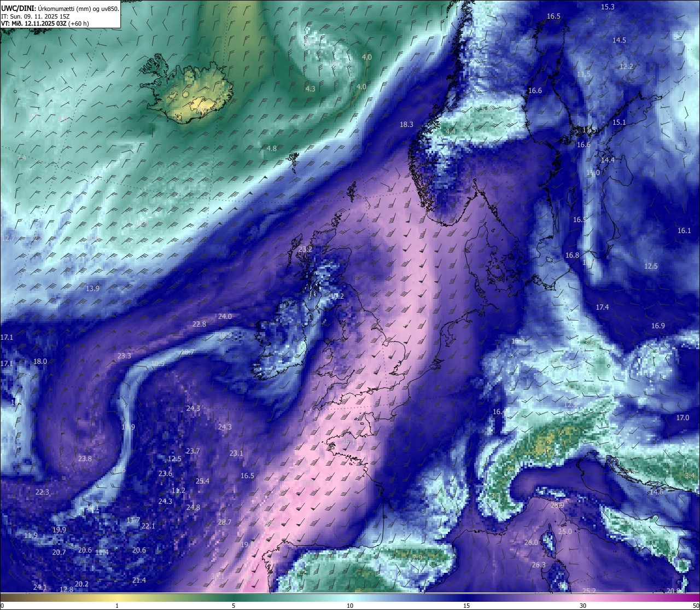Select the 26.3 value label
This screenshot has height=610, width=700.
tap(539, 565)
